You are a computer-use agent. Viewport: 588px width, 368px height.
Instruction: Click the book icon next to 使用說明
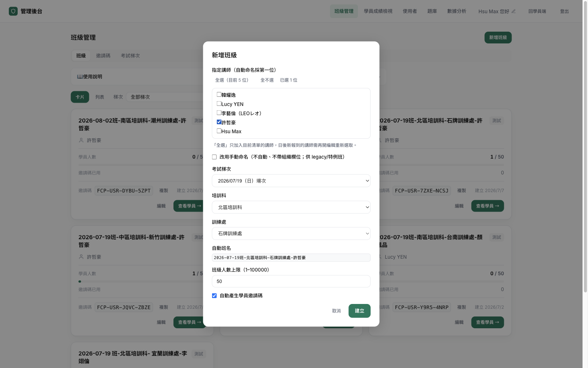pos(80,77)
